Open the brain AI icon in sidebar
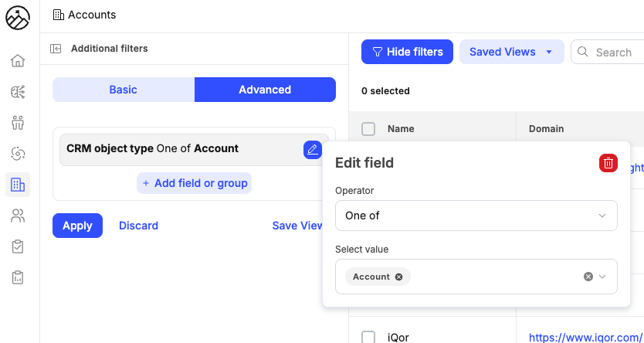 [18, 92]
